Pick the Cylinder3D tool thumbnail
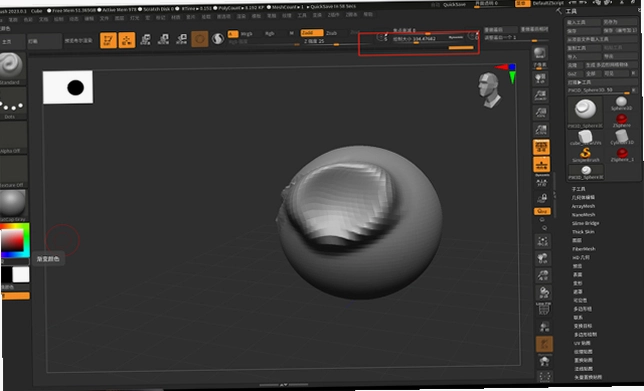 (x=621, y=137)
